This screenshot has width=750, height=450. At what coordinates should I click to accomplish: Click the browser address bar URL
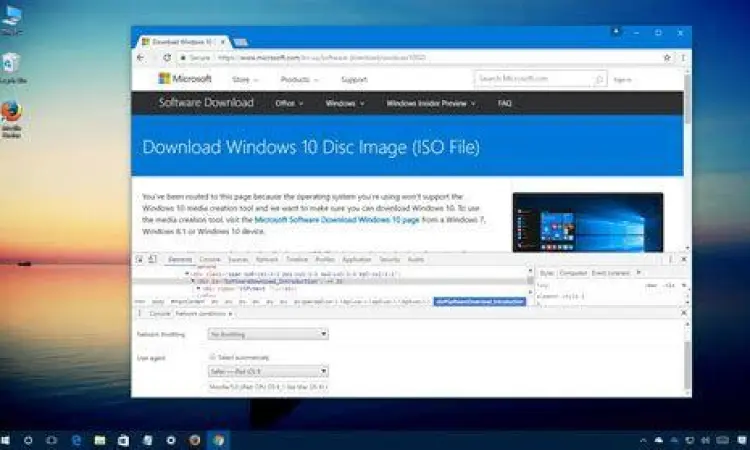click(x=320, y=57)
